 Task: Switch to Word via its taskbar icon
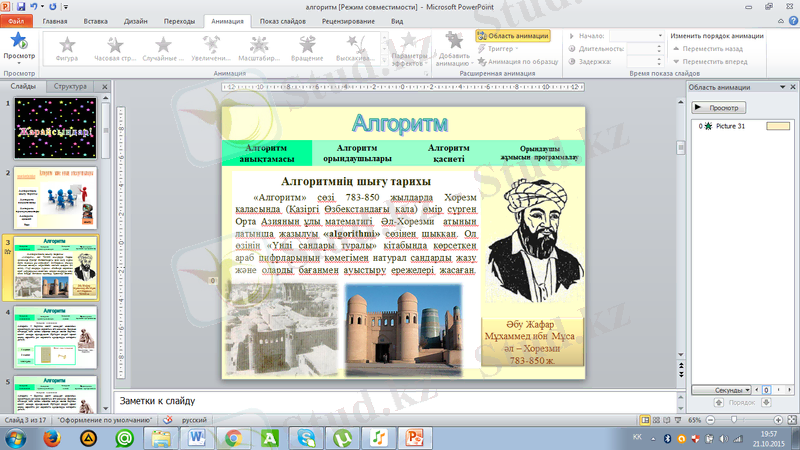[x=195, y=438]
